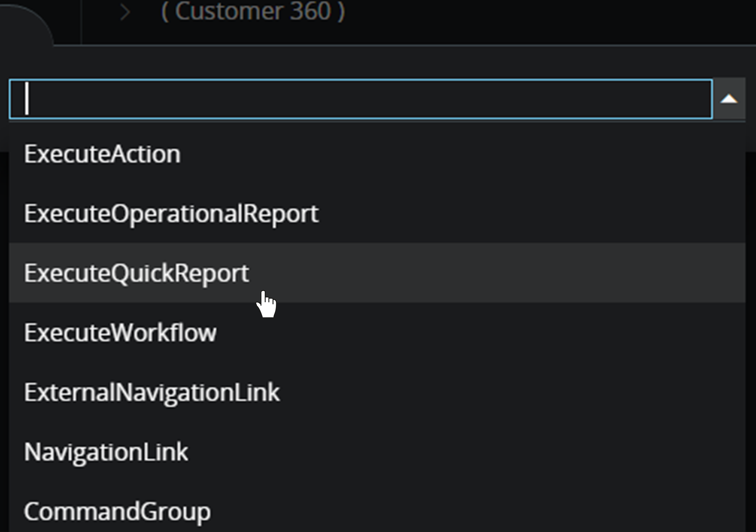Place cursor in the filter search box
Screen dimensions: 756x532
(360, 99)
